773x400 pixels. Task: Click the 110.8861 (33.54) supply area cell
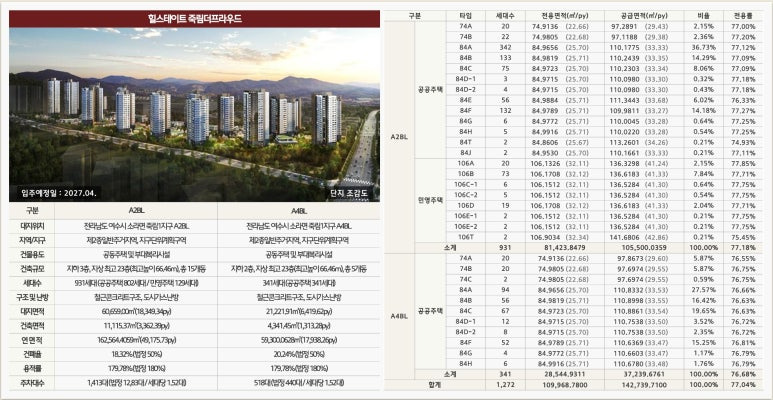click(x=643, y=311)
